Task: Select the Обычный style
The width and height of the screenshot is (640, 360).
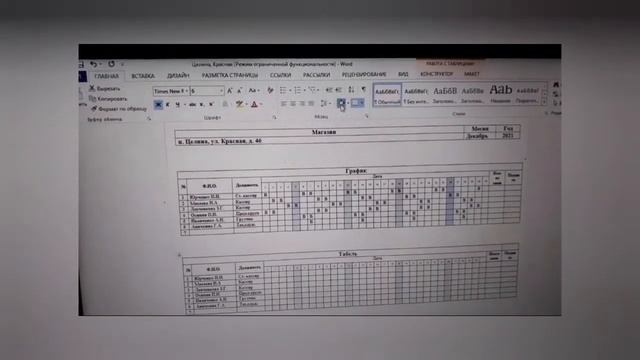Action: coord(387,96)
